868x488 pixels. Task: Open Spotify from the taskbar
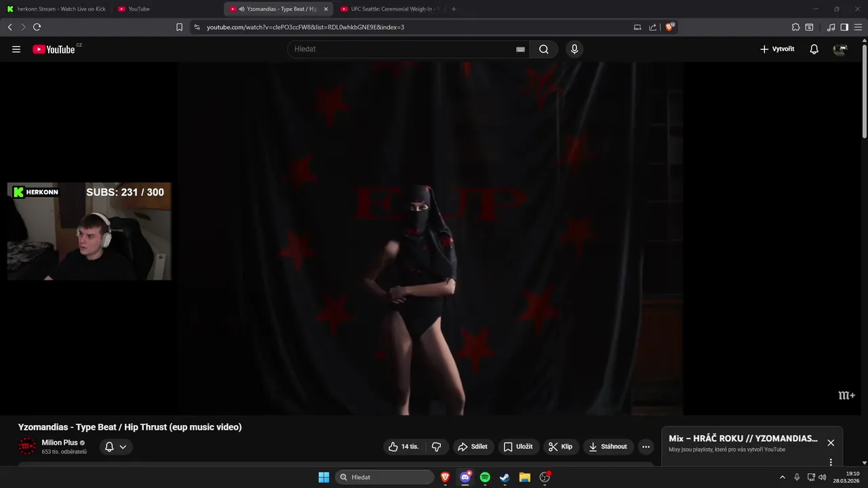485,477
